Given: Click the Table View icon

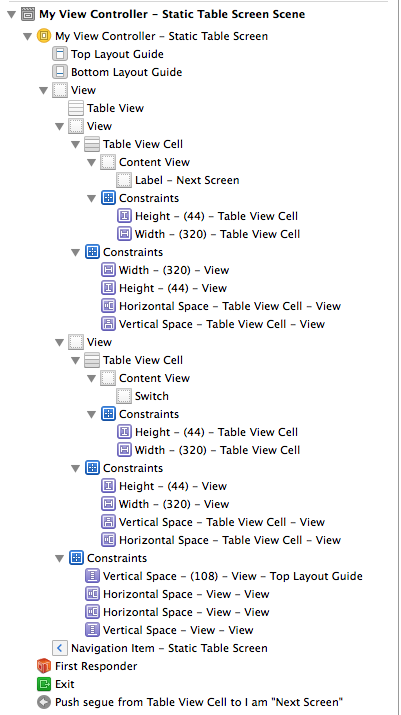Looking at the screenshot, I should click(x=76, y=108).
